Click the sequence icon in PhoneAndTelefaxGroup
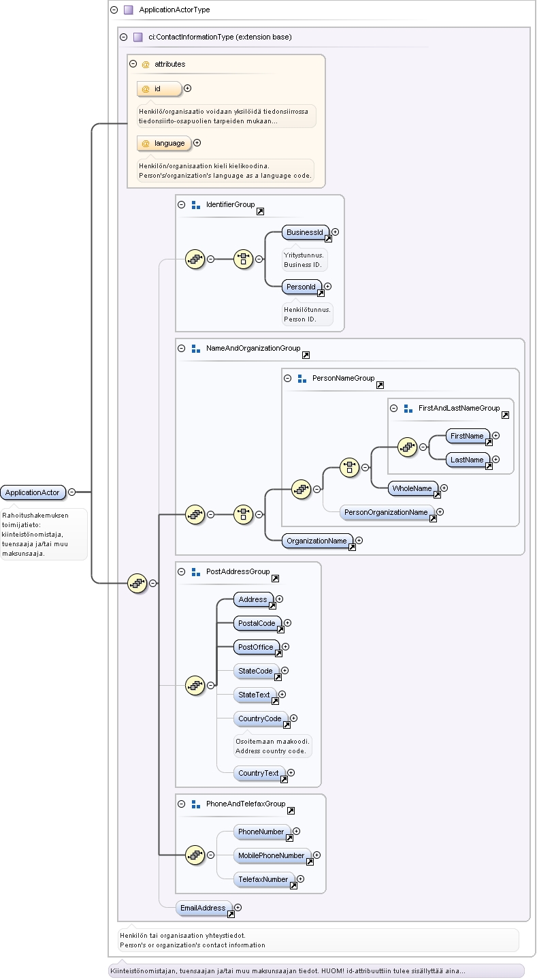Image resolution: width=537 pixels, height=980 pixels. point(195,854)
